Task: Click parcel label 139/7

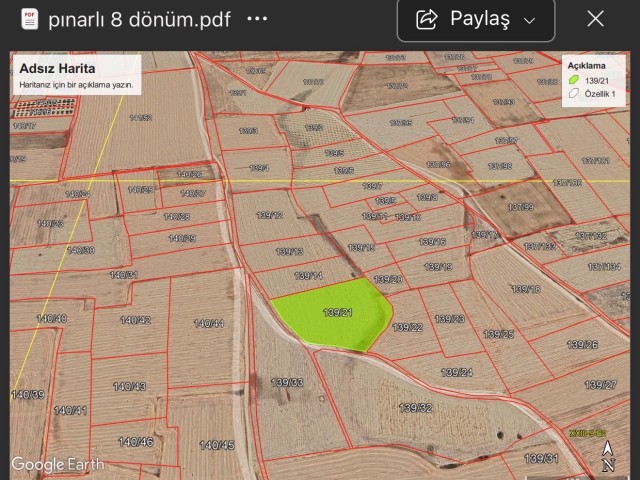Action: (372, 186)
